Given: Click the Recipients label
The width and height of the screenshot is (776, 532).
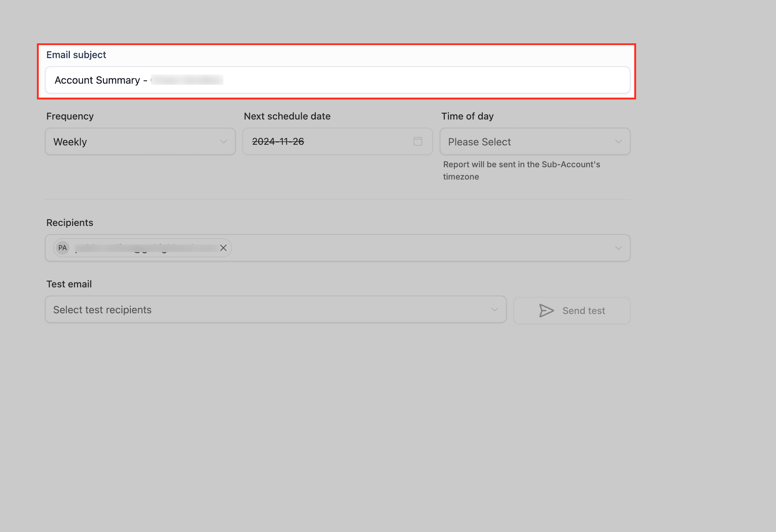Looking at the screenshot, I should point(69,223).
